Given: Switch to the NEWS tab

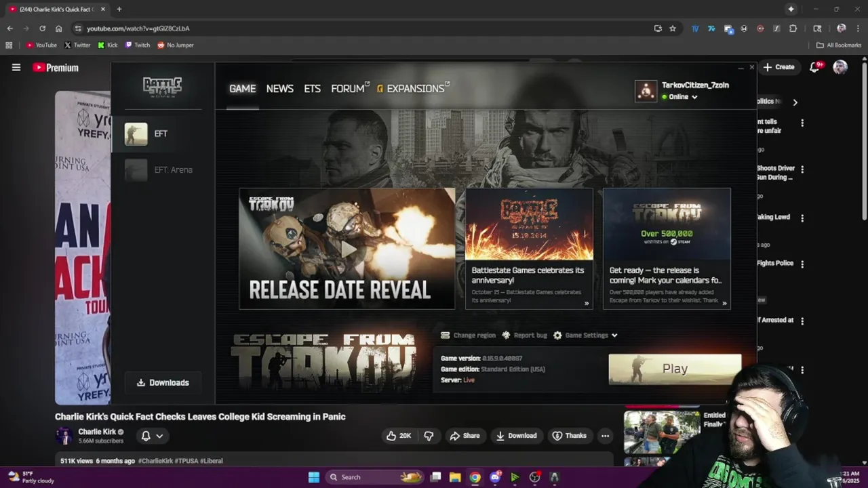Looking at the screenshot, I should click(279, 89).
